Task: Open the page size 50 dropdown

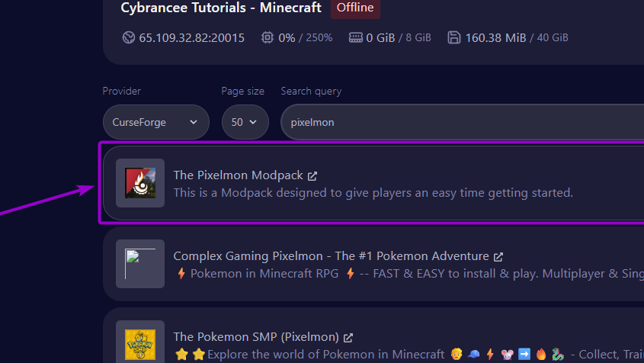Action: point(245,122)
